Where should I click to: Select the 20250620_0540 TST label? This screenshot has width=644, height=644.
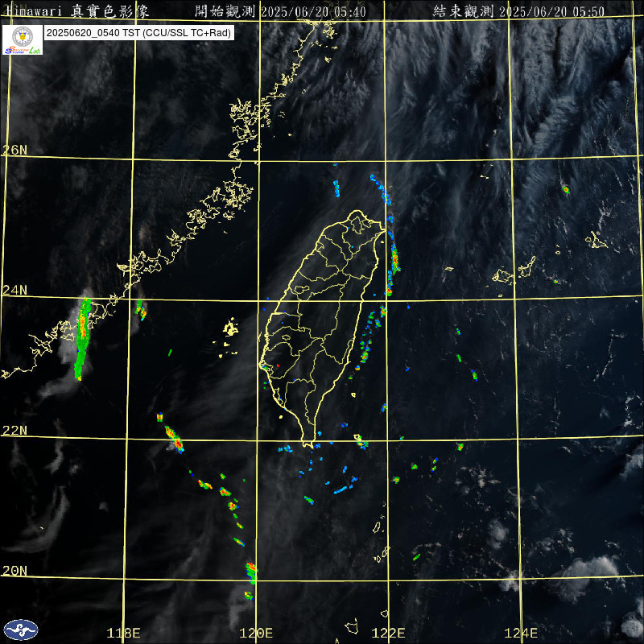pyautogui.click(x=139, y=33)
